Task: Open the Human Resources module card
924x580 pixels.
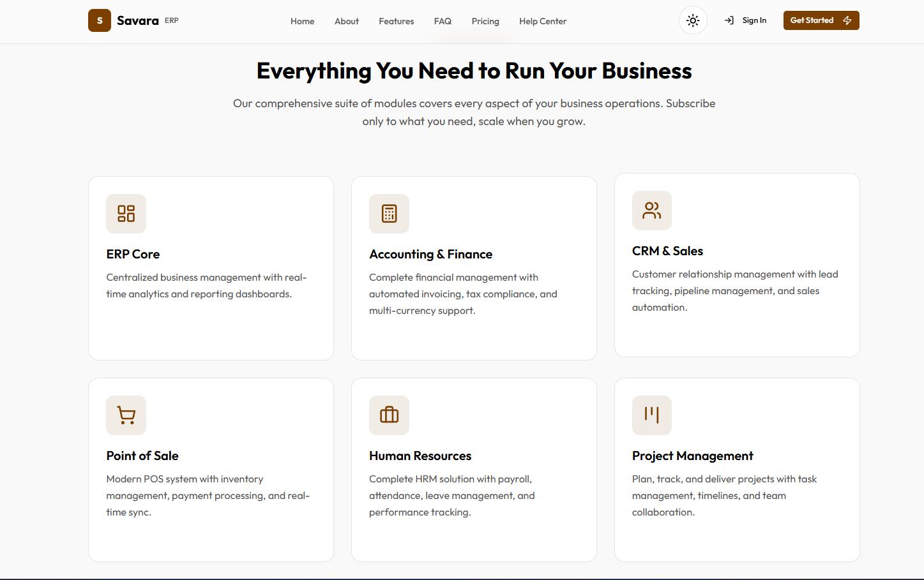Action: [x=474, y=470]
